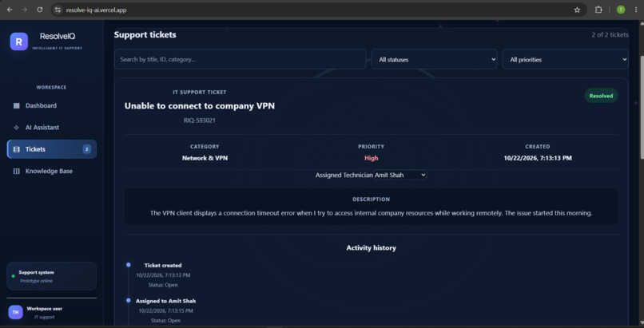Click ticket title Unable to connect to company VPN
The height and width of the screenshot is (328, 644).
click(x=200, y=106)
